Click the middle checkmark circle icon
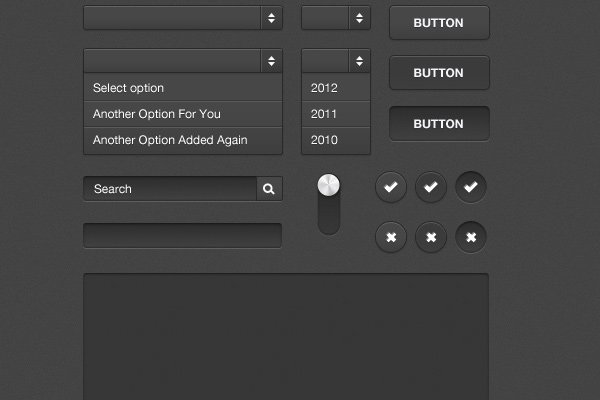This screenshot has width=600, height=400. [431, 187]
